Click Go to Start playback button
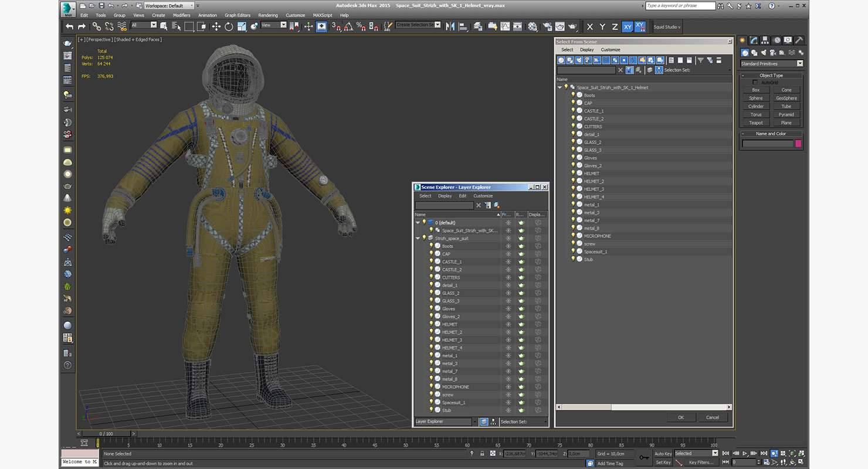Screen dimensions: 868x469 pos(726,453)
